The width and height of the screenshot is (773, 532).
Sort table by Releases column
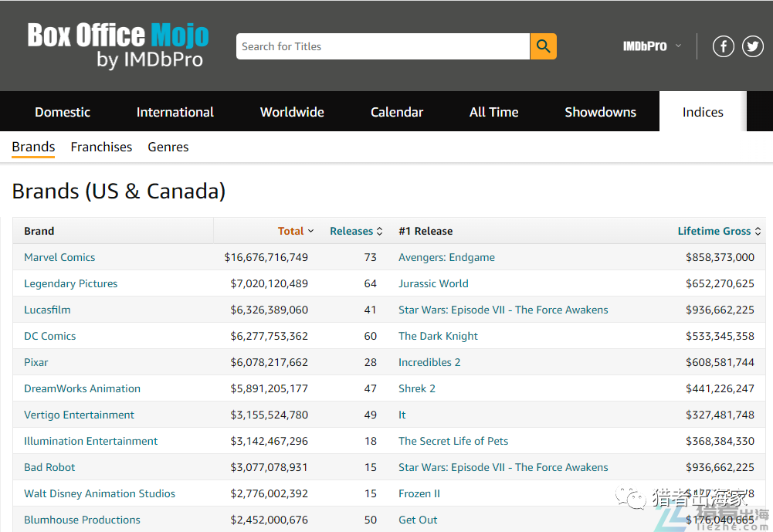[x=356, y=231]
